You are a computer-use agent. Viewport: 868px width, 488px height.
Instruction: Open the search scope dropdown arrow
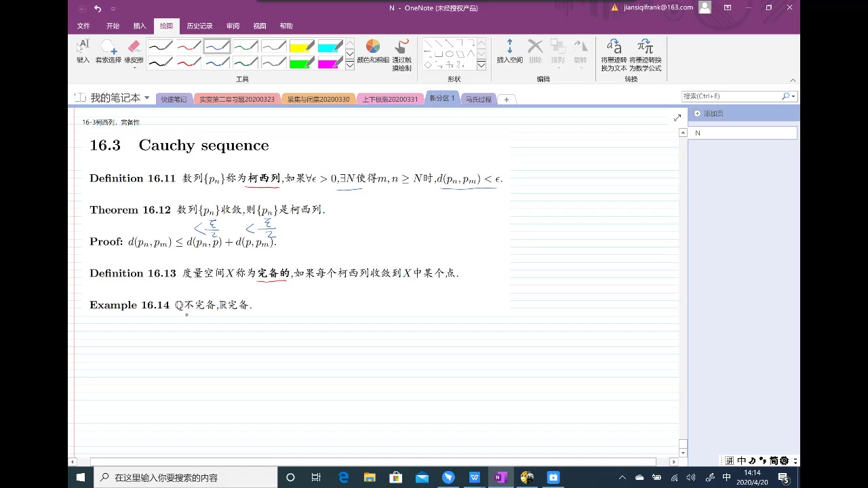coord(793,96)
